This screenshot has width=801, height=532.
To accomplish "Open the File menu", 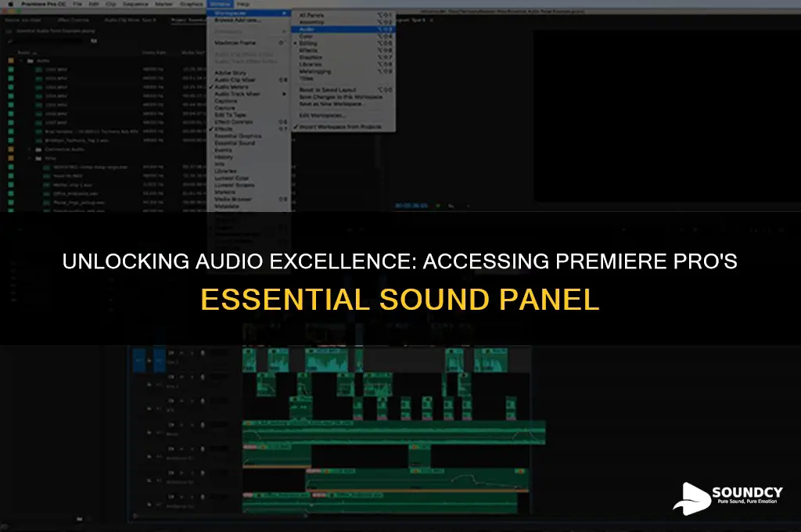I will 77,4.
